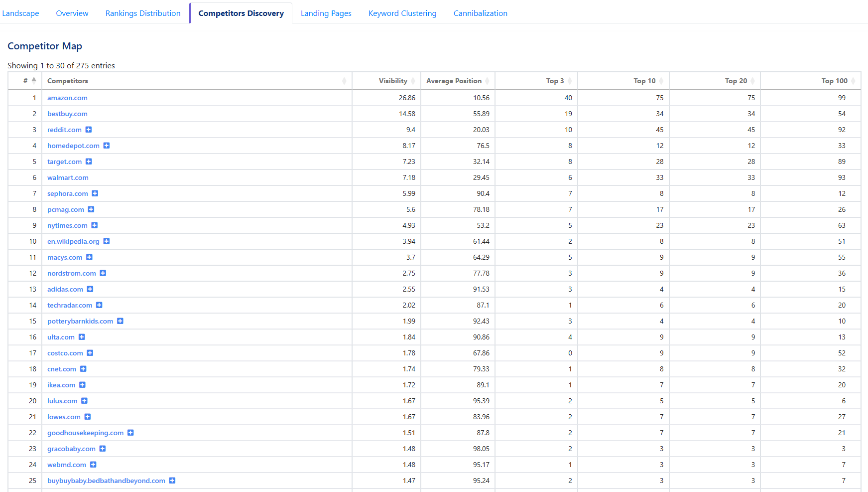Open the Landing Pages tab

pyautogui.click(x=326, y=13)
